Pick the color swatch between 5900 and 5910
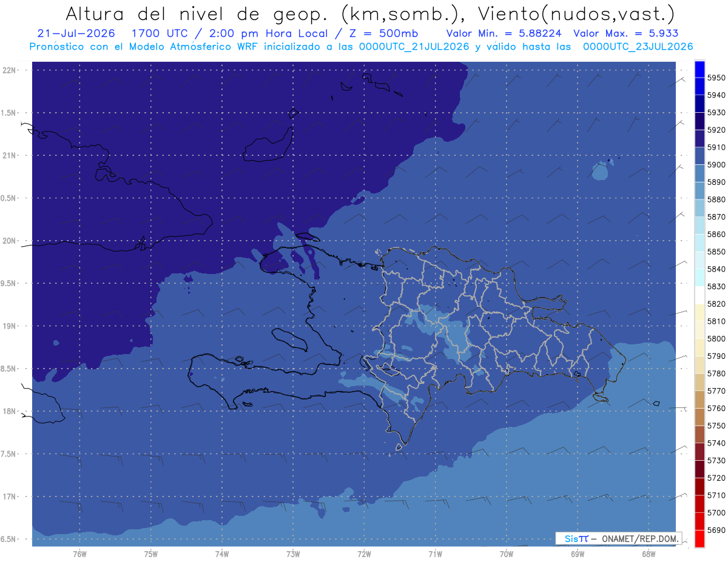This screenshot has width=728, height=562. click(699, 156)
